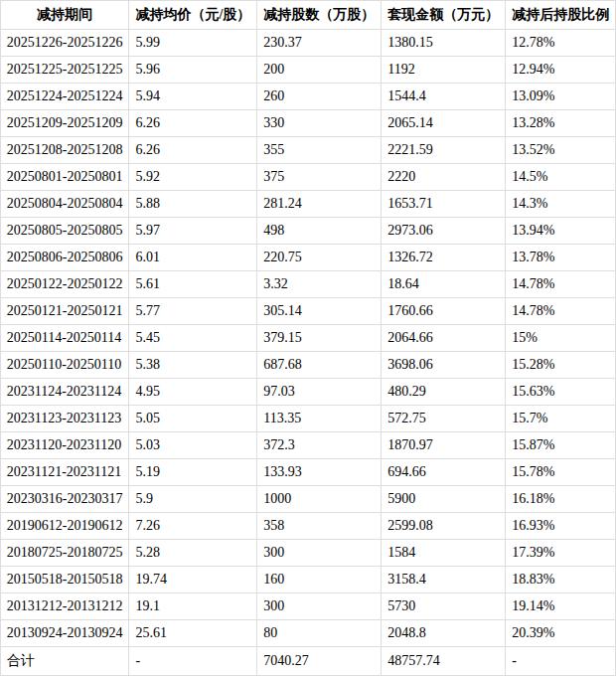616x676 pixels.
Task: Click total shares value 7040.27
Action: [288, 660]
